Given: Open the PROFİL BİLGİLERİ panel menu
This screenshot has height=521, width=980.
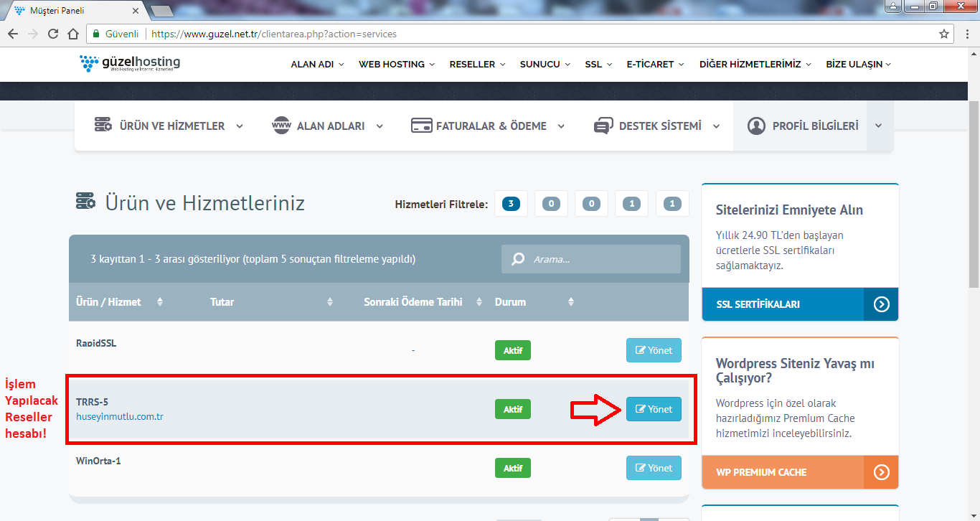Looking at the screenshot, I should point(803,126).
